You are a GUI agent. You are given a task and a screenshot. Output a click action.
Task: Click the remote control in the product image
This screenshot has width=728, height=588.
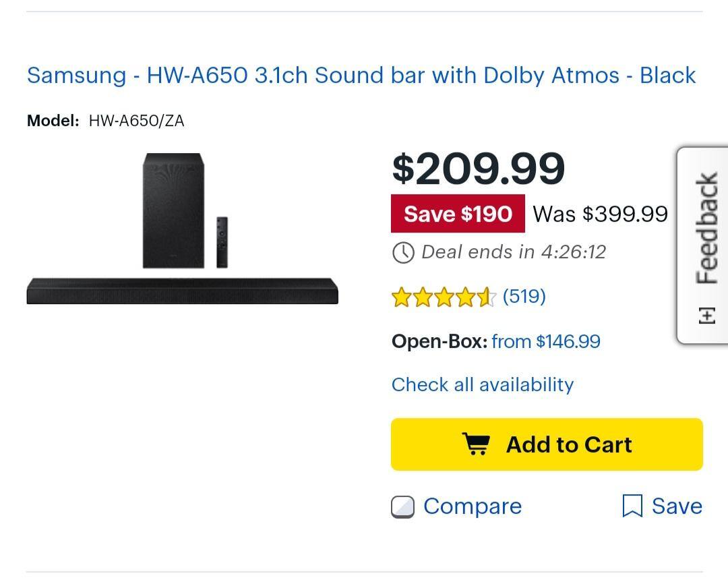(x=222, y=241)
